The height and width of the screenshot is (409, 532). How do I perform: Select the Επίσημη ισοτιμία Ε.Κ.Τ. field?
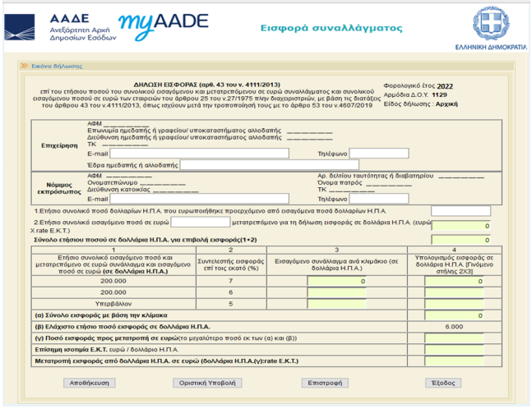(x=454, y=349)
